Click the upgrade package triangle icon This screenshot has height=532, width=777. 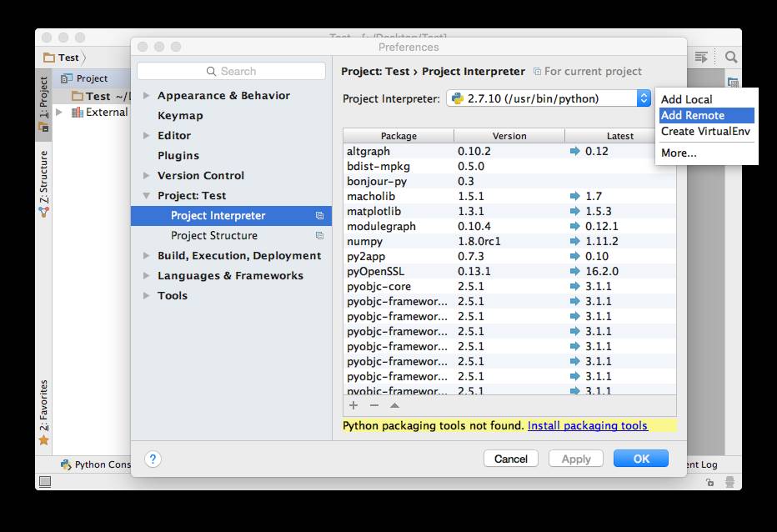pyautogui.click(x=394, y=405)
